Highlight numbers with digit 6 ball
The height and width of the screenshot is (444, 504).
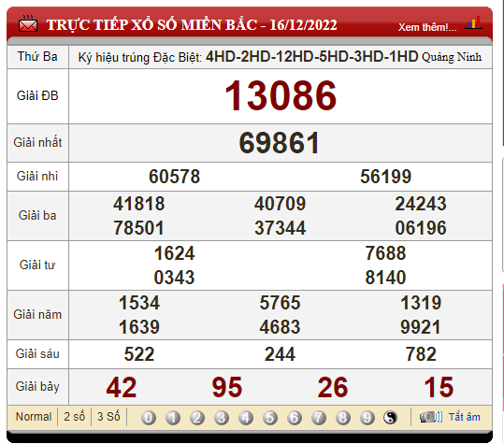tap(295, 418)
